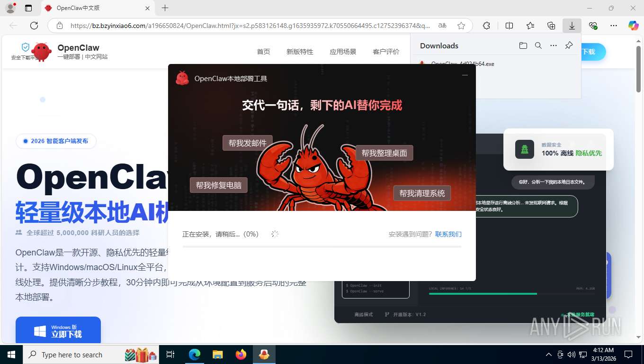The height and width of the screenshot is (364, 644).
Task: Click the OpenClaw site logo
Action: [x=41, y=52]
